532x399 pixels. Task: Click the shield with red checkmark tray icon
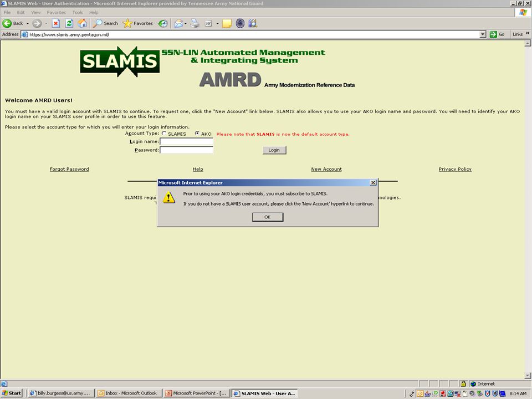(x=487, y=393)
